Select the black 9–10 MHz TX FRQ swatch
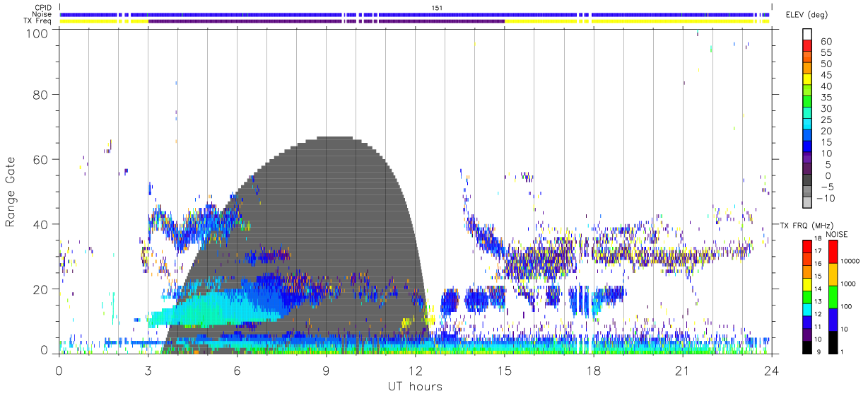868x401 pixels. tap(807, 347)
